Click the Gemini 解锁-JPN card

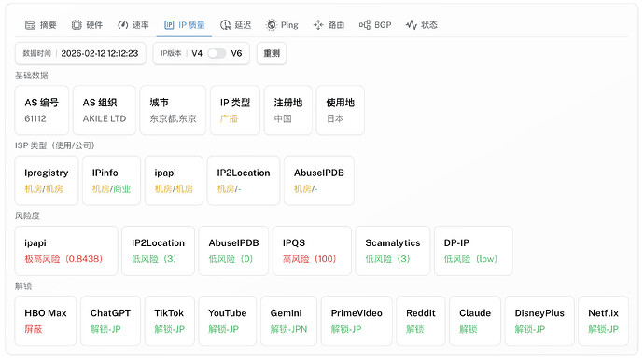pos(288,321)
